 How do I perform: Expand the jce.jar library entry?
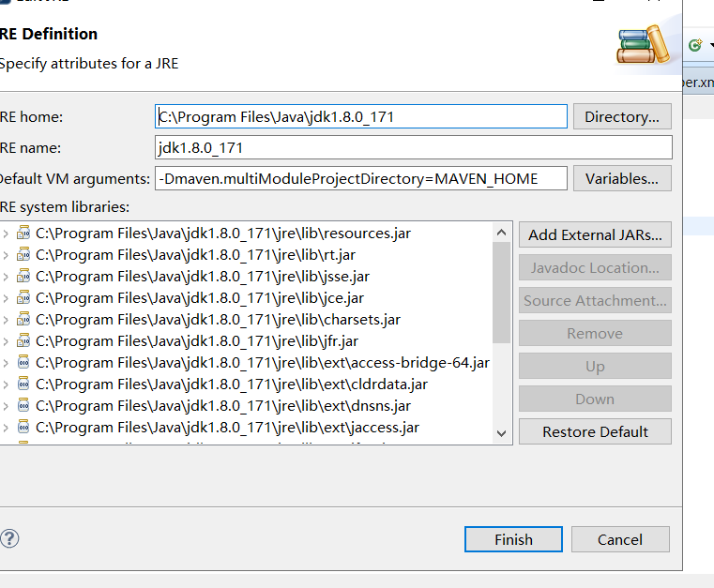click(6, 298)
